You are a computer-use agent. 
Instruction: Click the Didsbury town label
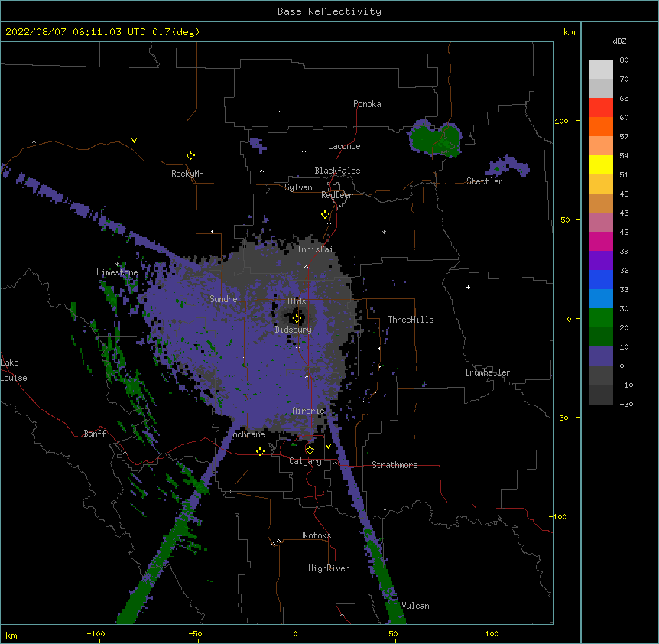294,330
